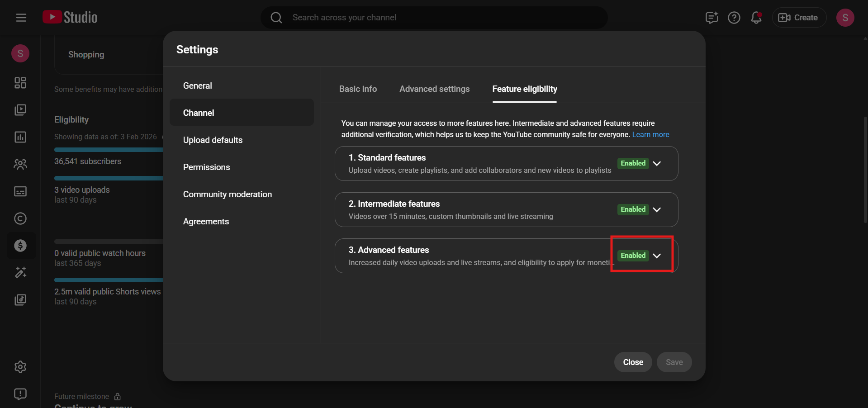Select Upload defaults in settings menu
Viewport: 868px width, 408px height.
click(x=213, y=140)
